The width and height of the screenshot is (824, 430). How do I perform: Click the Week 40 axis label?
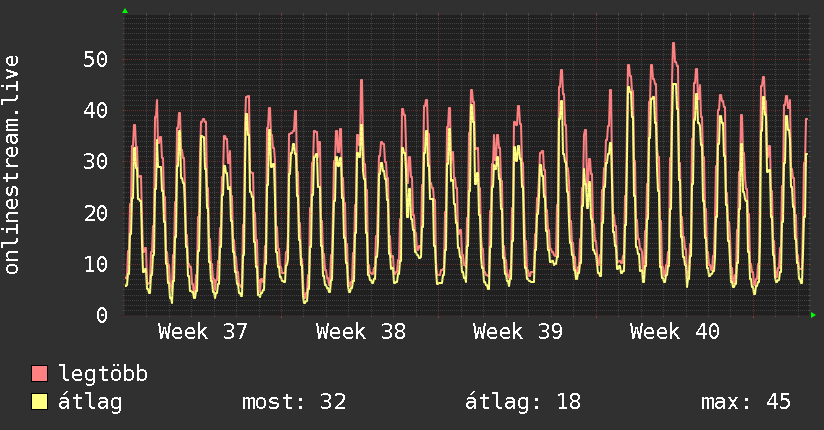(x=675, y=332)
